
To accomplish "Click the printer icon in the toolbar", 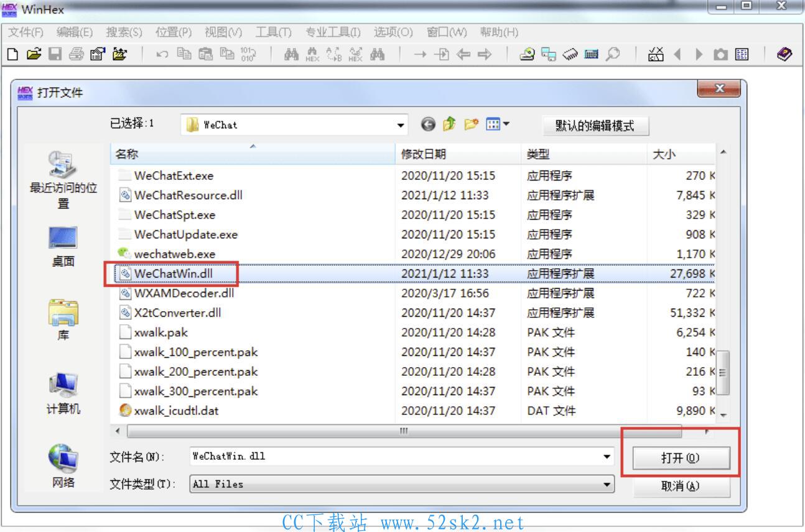I will coord(76,55).
